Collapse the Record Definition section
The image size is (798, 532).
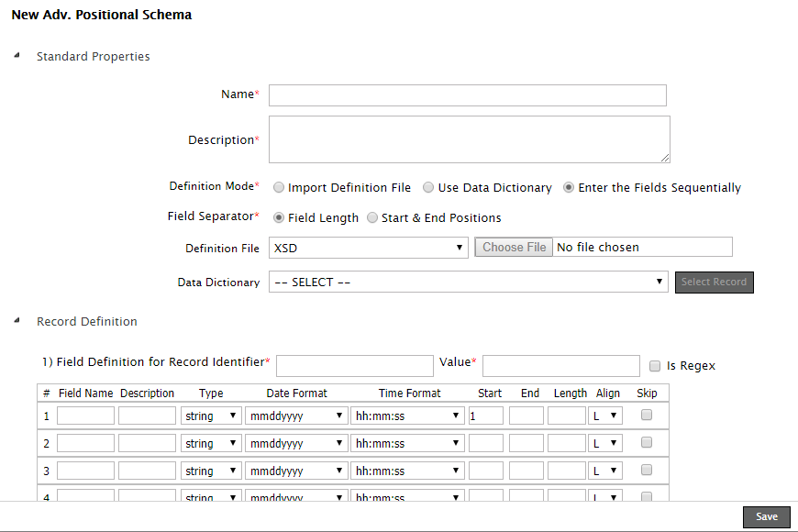click(x=17, y=321)
